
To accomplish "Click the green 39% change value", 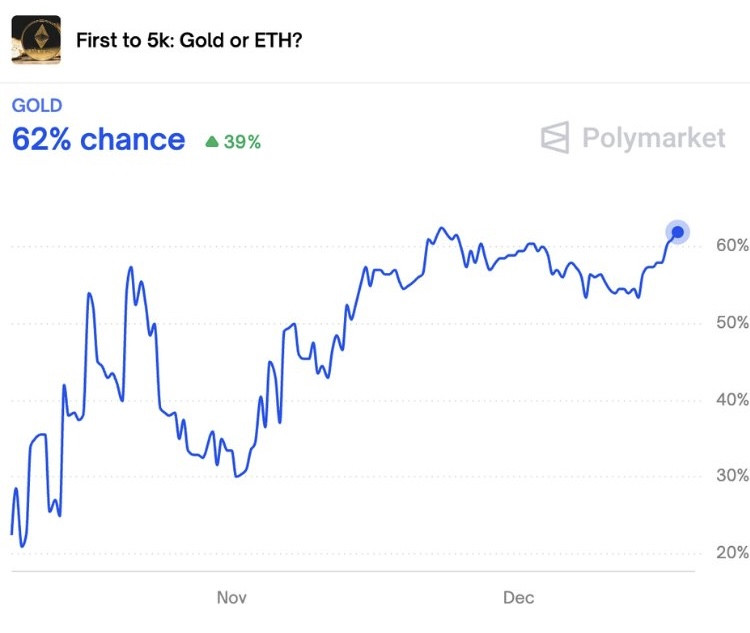I will (242, 142).
